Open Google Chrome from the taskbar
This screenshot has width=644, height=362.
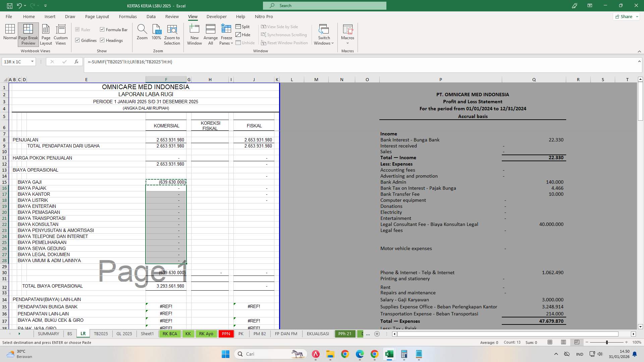[x=345, y=354]
